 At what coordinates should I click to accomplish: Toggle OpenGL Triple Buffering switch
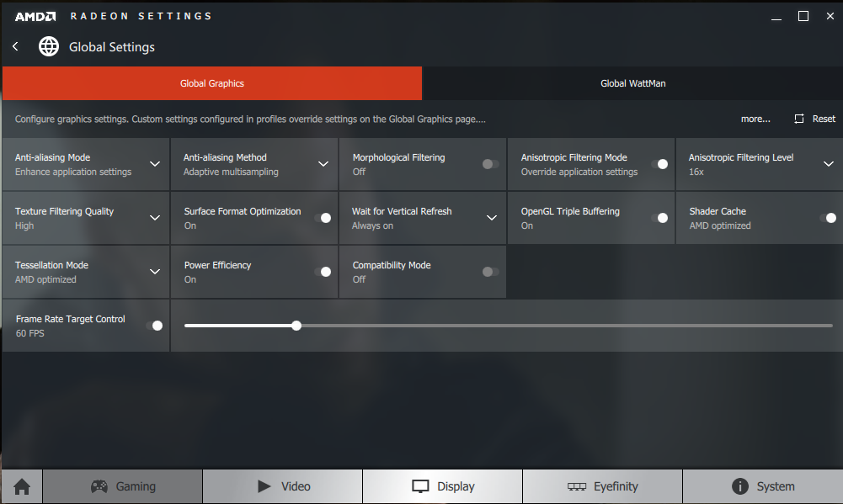tap(659, 218)
